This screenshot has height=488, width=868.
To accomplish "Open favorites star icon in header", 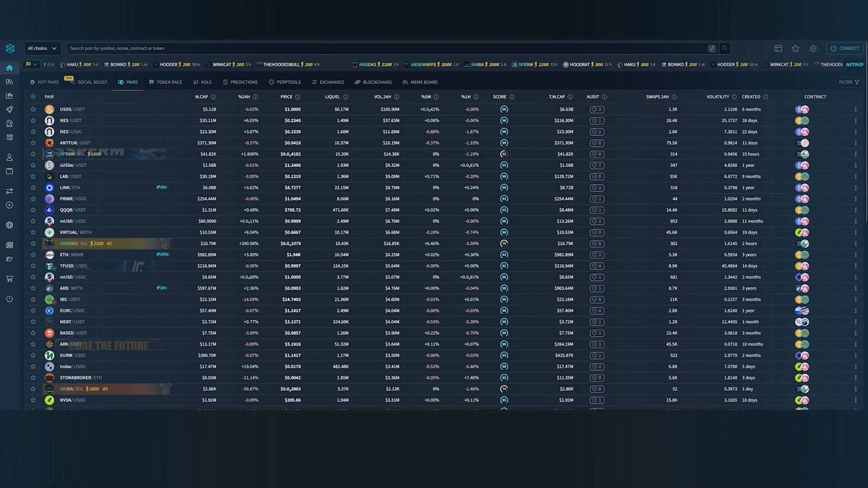I will point(796,48).
